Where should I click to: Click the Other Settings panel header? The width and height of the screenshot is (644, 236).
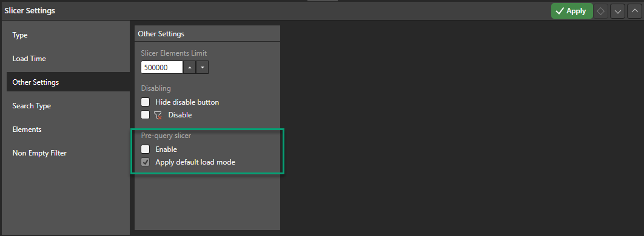click(207, 34)
